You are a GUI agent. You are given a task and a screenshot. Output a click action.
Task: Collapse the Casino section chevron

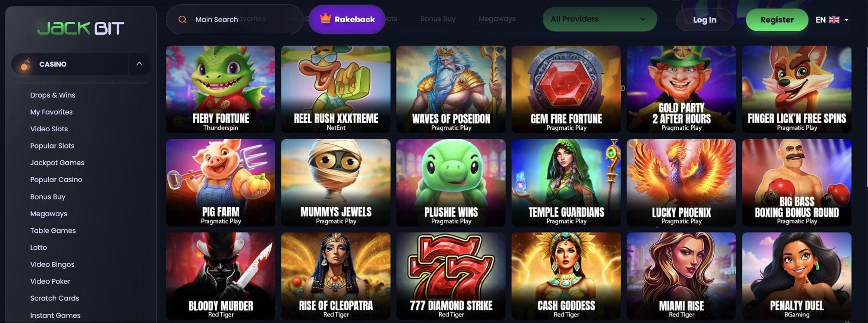139,64
